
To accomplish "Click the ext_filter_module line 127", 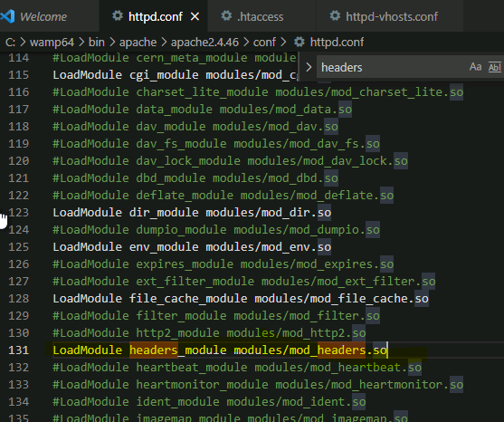I will point(244,282).
